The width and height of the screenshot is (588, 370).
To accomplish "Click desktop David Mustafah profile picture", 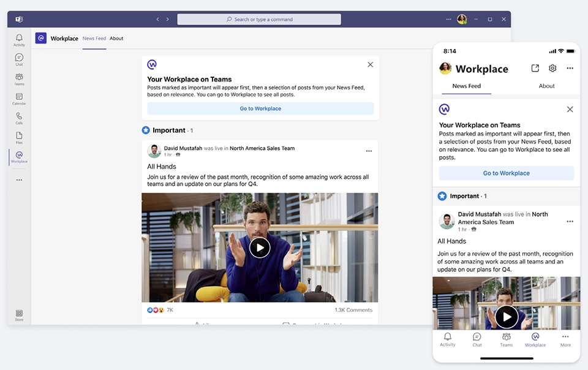I will 154,151.
